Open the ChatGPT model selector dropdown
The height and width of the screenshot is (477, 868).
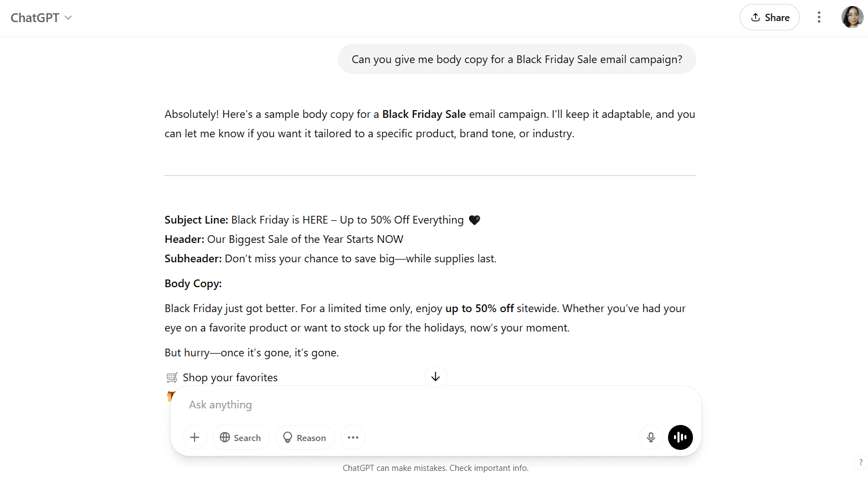[42, 17]
